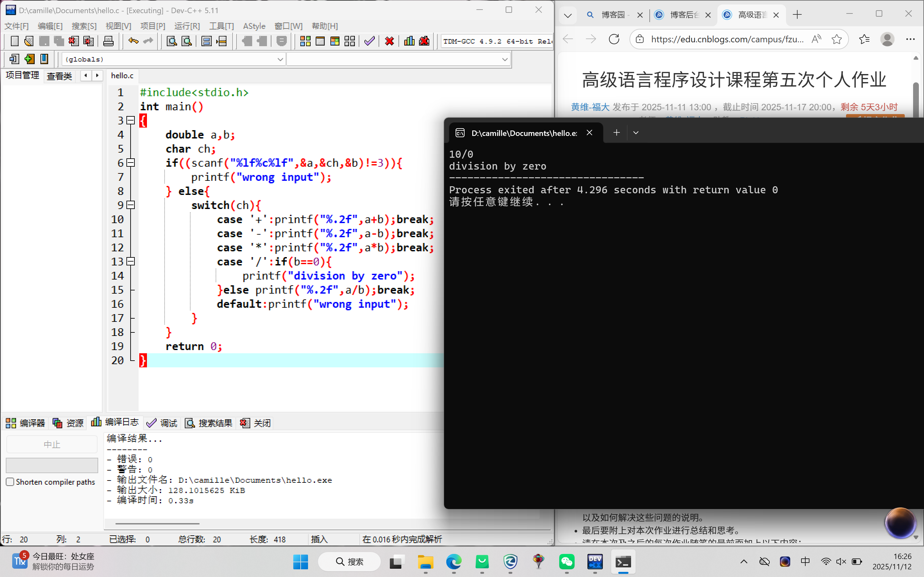The image size is (924, 577).
Task: Click the Find magnifier toolbar icon
Action: coord(172,41)
